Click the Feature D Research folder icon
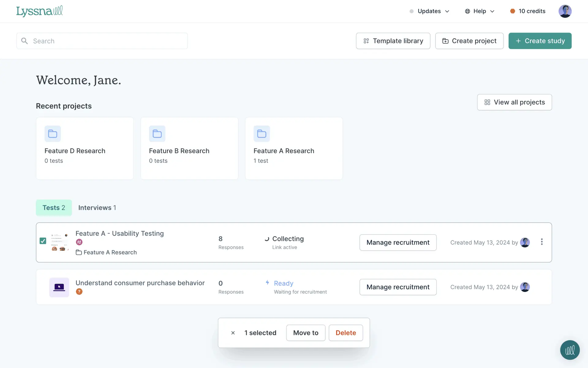The width and height of the screenshot is (588, 368). click(53, 134)
